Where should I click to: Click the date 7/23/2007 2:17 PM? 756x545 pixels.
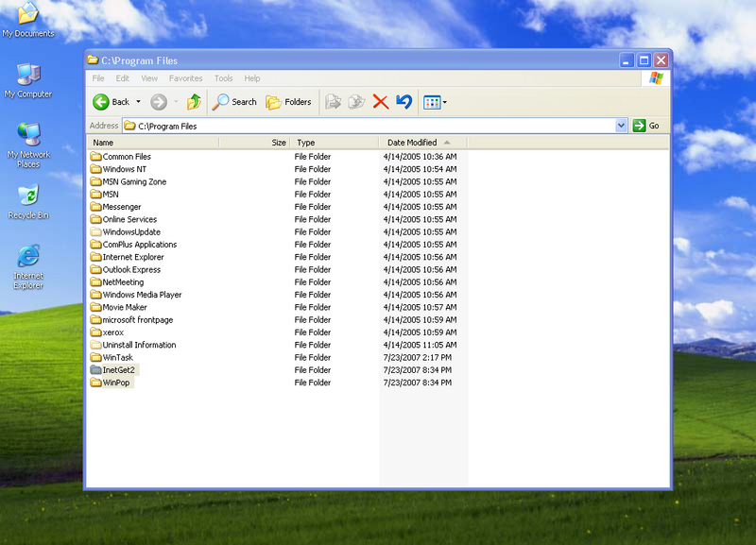(x=417, y=358)
